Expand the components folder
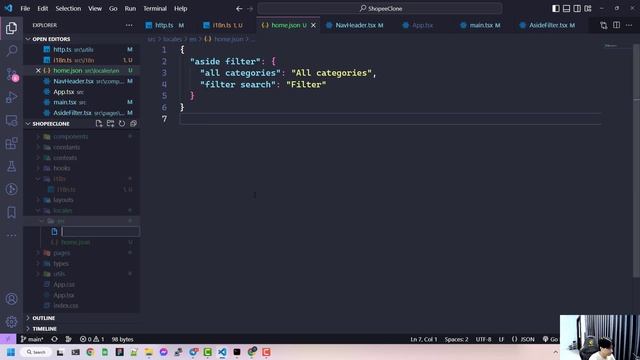640x360 pixels. pyautogui.click(x=82, y=137)
